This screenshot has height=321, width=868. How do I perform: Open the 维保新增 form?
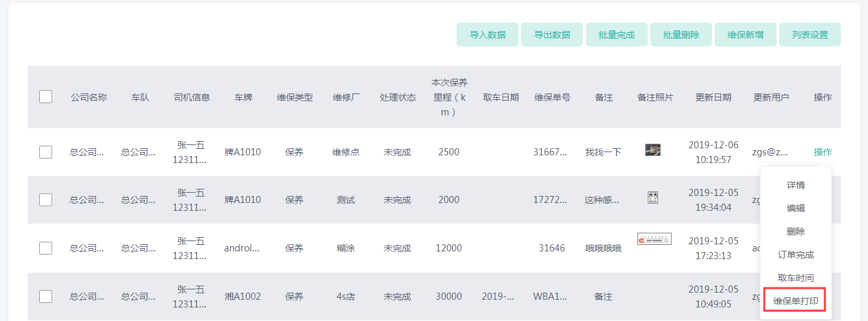click(745, 35)
